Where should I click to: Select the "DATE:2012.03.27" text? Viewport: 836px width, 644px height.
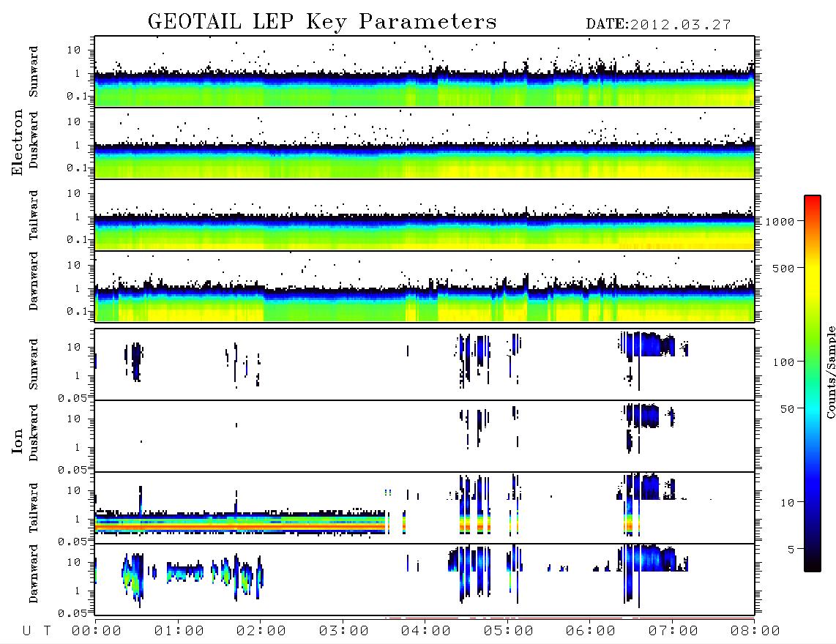[x=658, y=25]
